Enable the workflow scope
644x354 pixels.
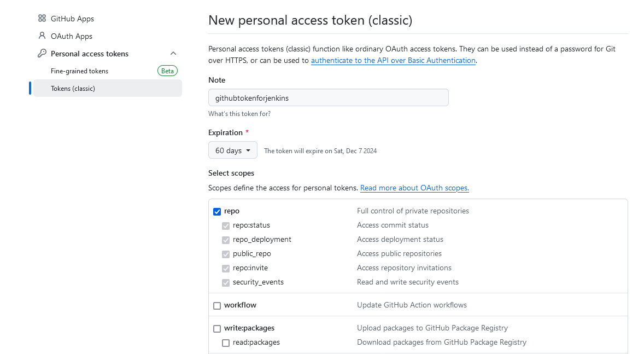(217, 305)
